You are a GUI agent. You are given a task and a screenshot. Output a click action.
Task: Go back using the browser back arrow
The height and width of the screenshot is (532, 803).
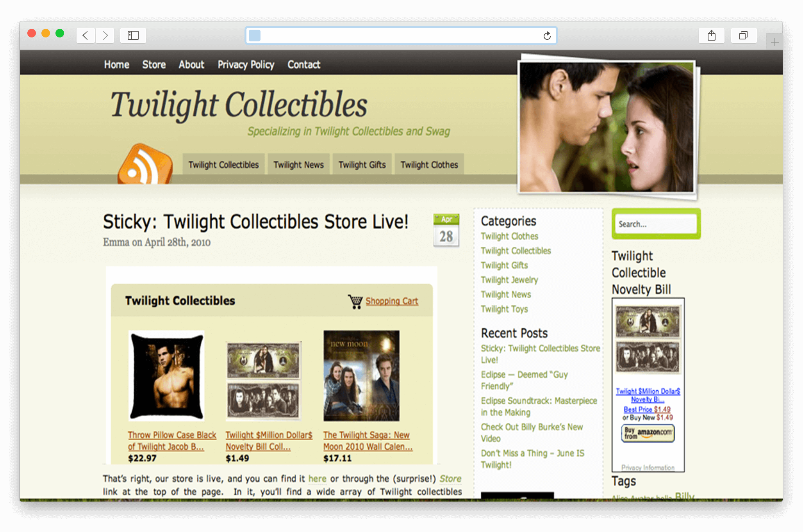86,35
